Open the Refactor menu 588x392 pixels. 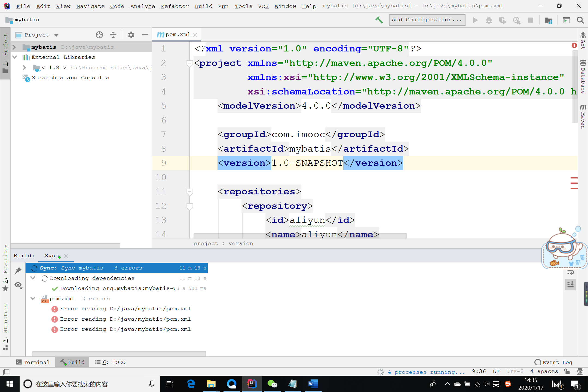click(x=175, y=6)
